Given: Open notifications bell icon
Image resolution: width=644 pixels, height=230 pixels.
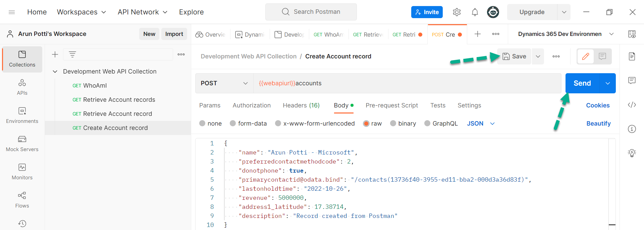Looking at the screenshot, I should pyautogui.click(x=475, y=12).
